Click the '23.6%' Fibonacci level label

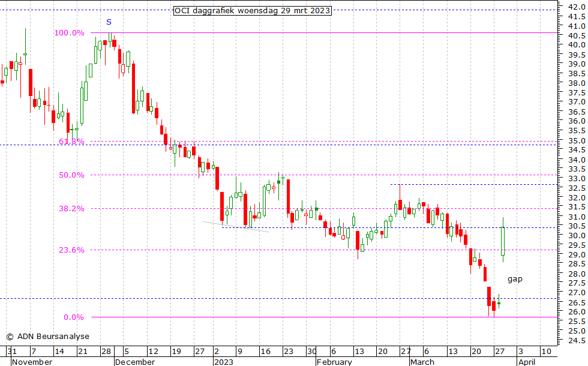click(x=71, y=250)
